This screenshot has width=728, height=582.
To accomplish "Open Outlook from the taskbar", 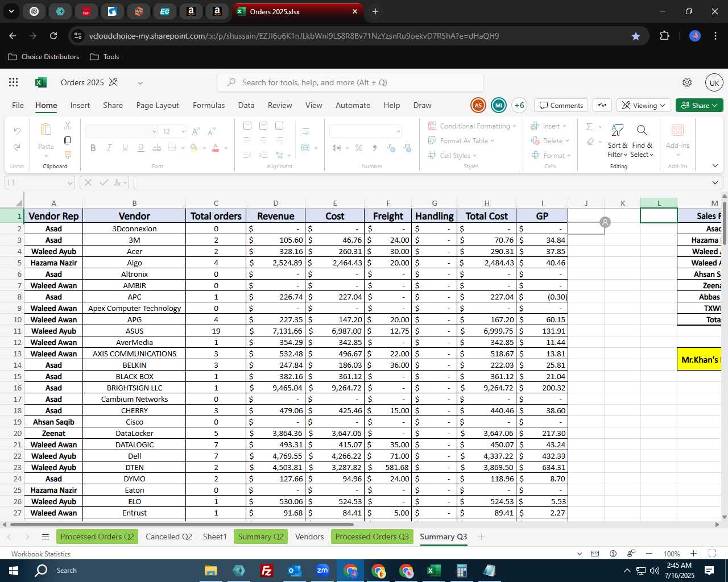I will (295, 571).
